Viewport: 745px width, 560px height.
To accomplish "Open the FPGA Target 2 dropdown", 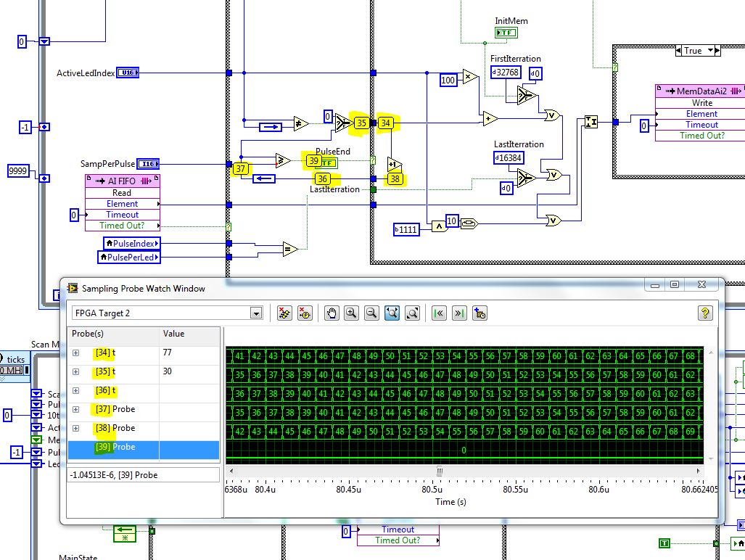I will pos(255,313).
